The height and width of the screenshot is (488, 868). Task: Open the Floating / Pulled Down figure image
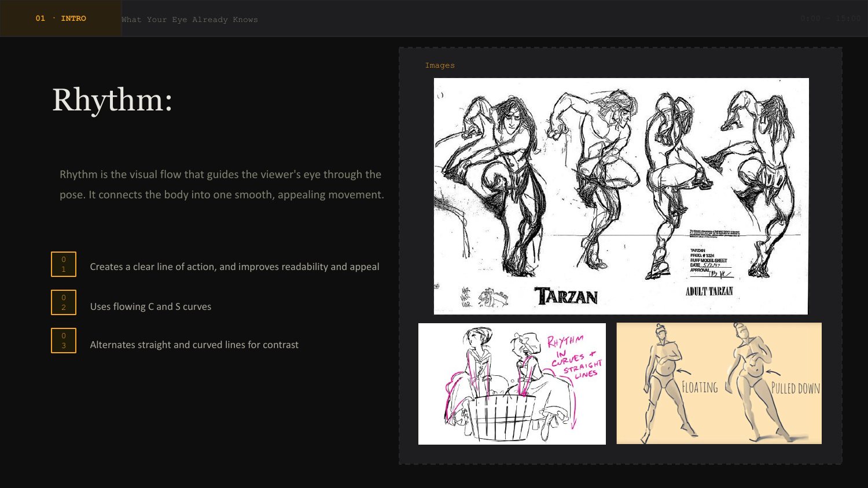click(719, 383)
